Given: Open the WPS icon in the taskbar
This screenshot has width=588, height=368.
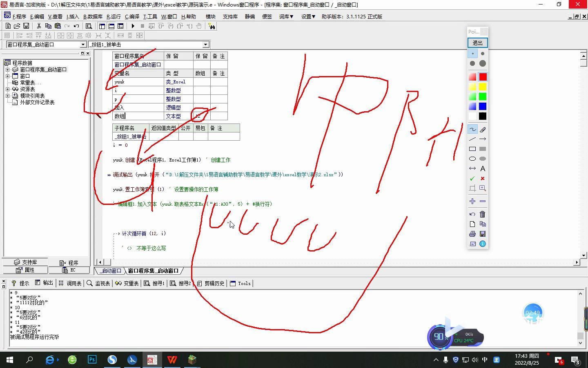Looking at the screenshot, I should coord(172,359).
